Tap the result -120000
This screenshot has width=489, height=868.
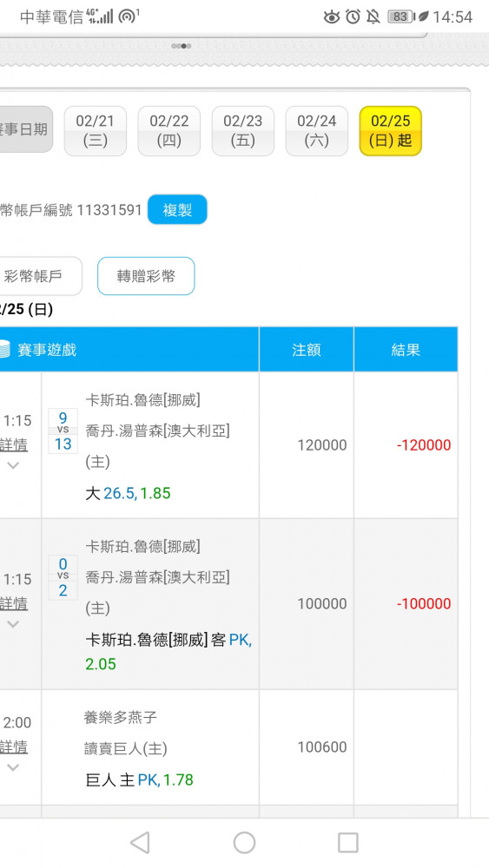coord(424,445)
